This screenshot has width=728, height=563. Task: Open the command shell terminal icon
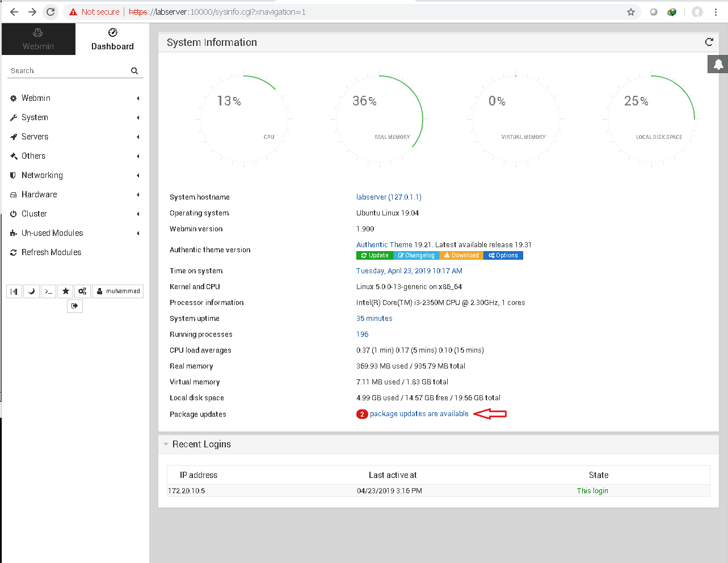(x=49, y=291)
